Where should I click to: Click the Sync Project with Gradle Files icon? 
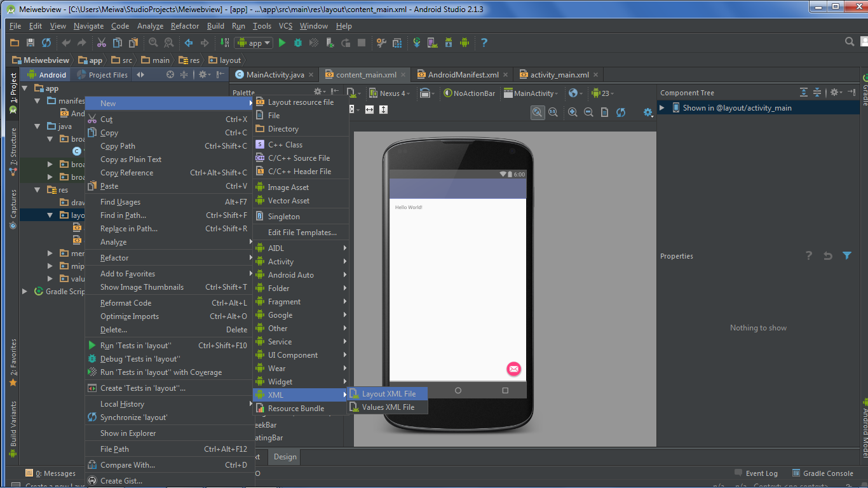click(417, 43)
